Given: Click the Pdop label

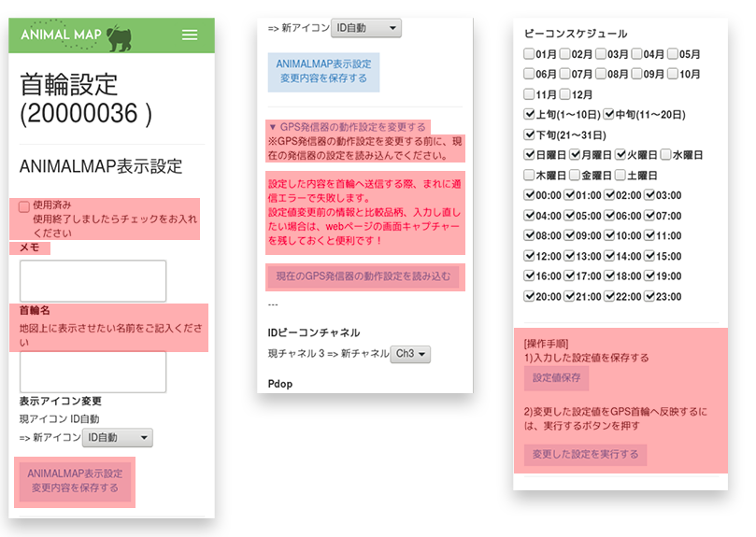Looking at the screenshot, I should click(x=280, y=384).
